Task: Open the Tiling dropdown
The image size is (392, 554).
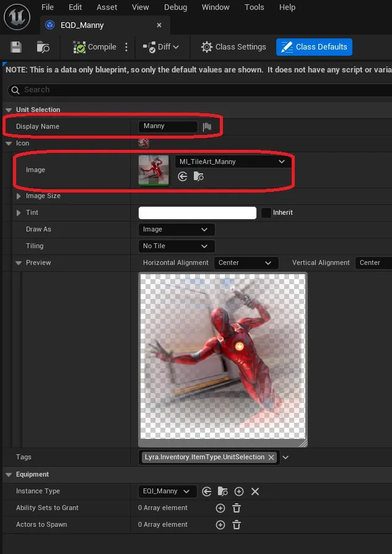Action: tap(176, 246)
